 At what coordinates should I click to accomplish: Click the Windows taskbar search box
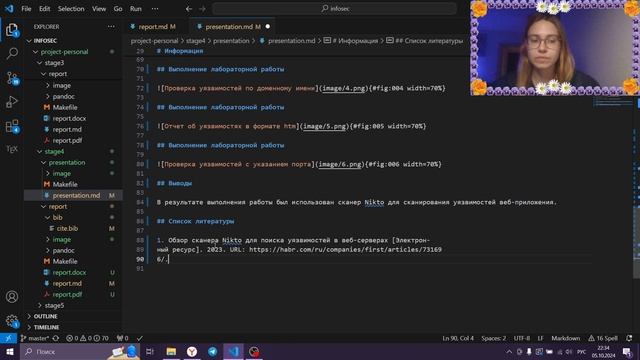point(80,351)
